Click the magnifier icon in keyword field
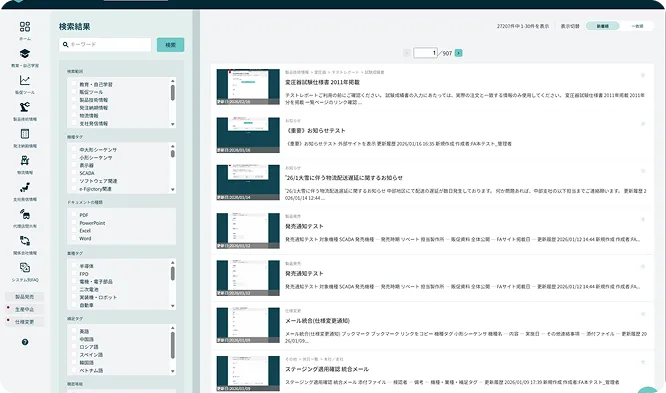 (65, 45)
